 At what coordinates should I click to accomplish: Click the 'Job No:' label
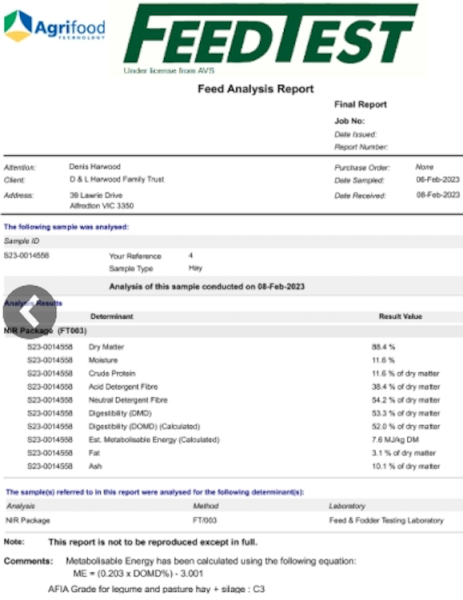349,121
